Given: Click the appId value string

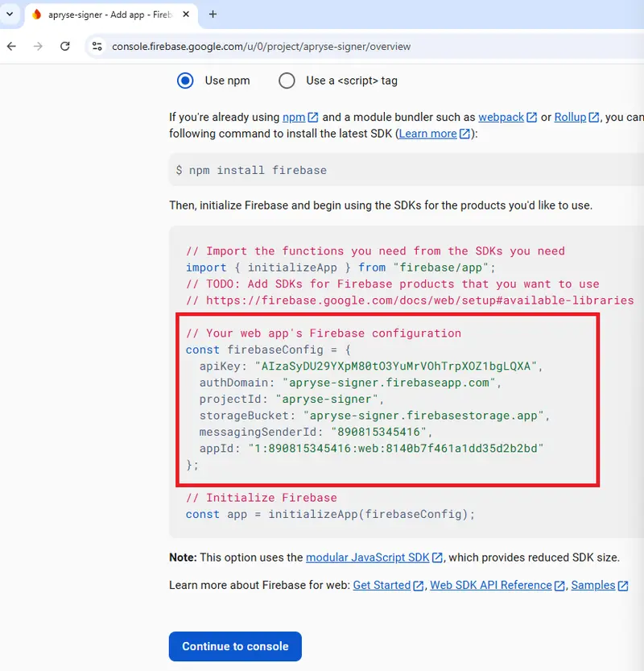Looking at the screenshot, I should [395, 449].
